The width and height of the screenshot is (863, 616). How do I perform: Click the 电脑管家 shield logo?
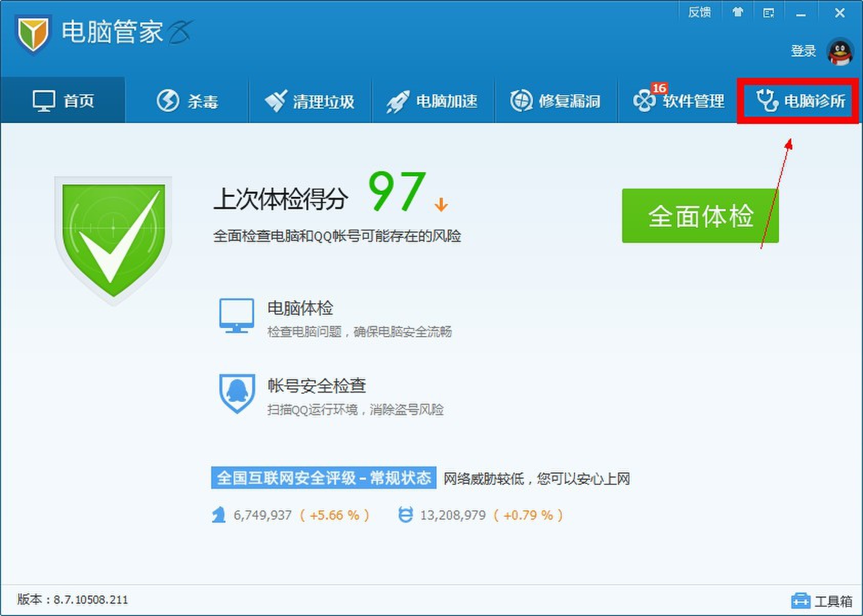tap(34, 32)
